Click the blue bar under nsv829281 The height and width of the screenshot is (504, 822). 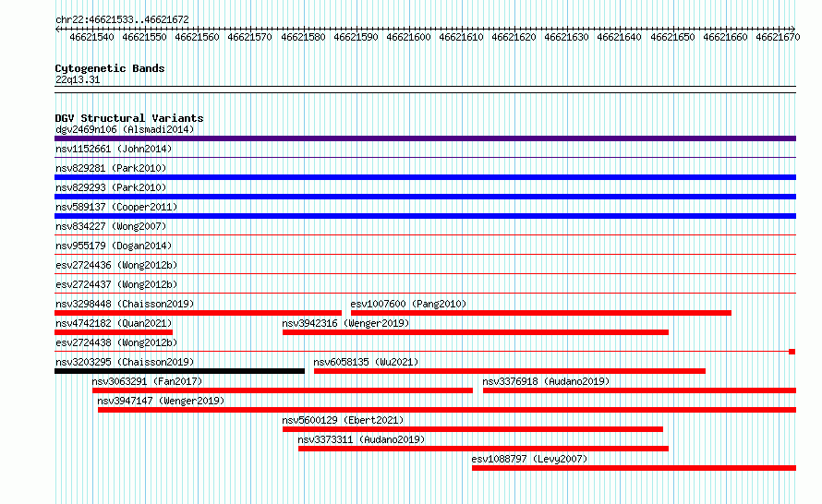tap(425, 177)
